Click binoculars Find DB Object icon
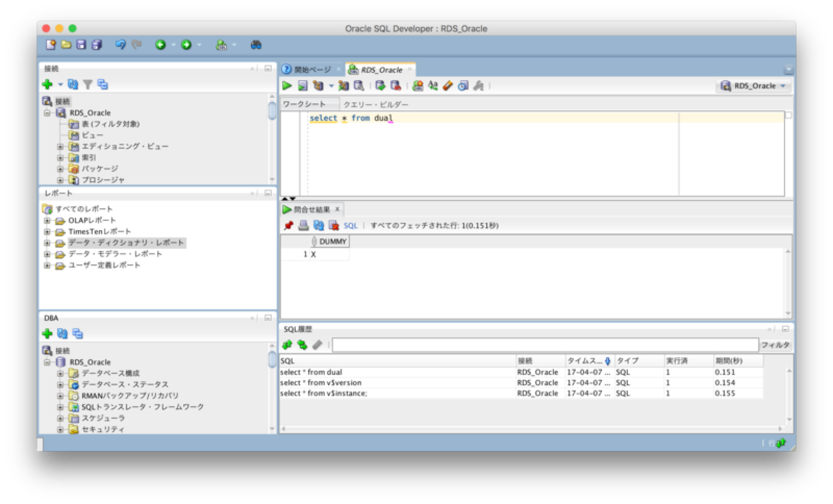The image size is (833, 504). tap(256, 45)
